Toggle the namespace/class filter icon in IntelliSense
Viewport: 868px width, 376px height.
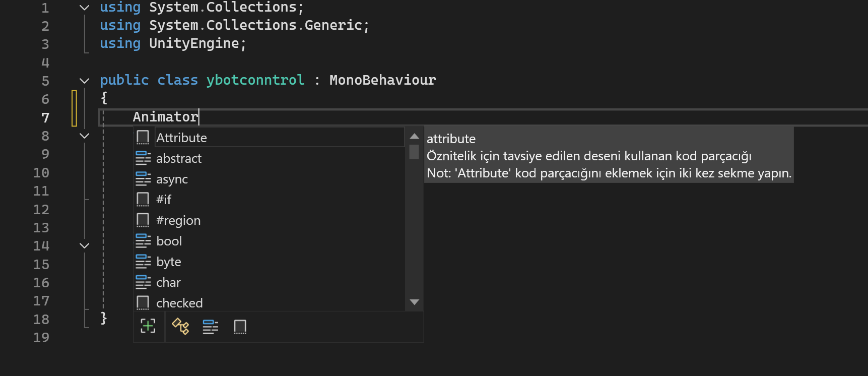coord(180,327)
